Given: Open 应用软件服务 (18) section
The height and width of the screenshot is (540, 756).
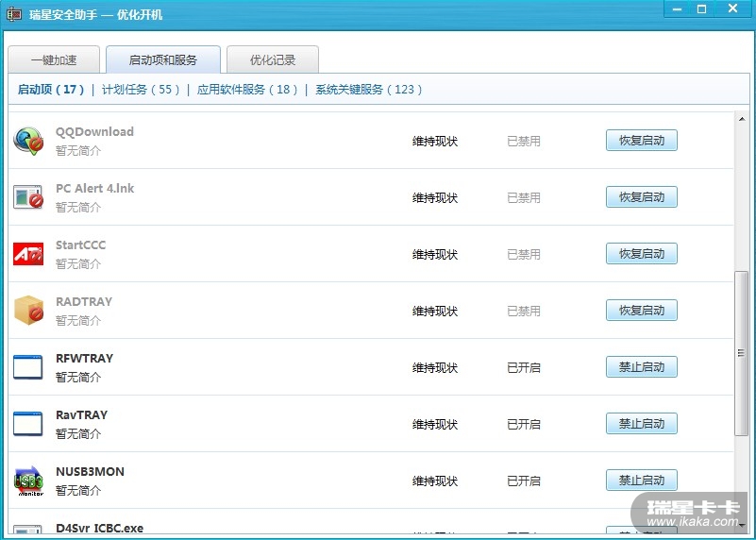Looking at the screenshot, I should 247,89.
